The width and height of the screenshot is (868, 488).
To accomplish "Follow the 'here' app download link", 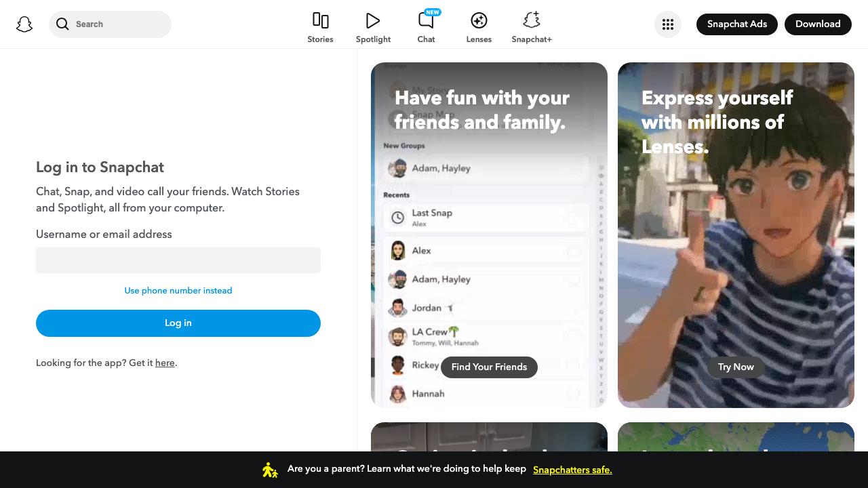I will pyautogui.click(x=165, y=363).
